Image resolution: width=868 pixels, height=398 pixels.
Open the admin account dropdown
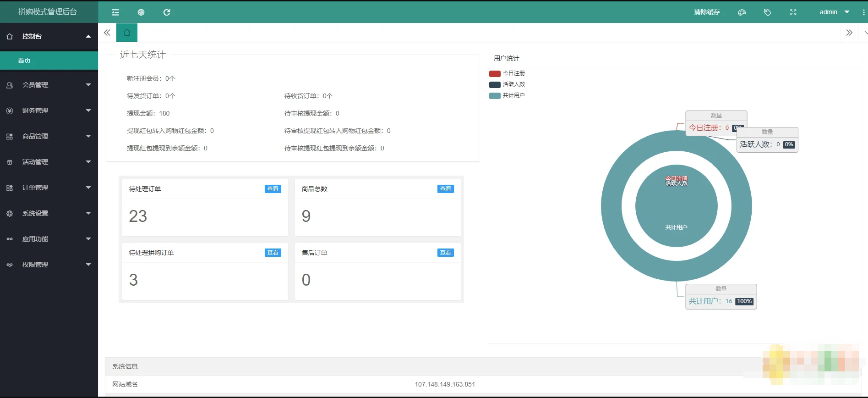pyautogui.click(x=834, y=12)
